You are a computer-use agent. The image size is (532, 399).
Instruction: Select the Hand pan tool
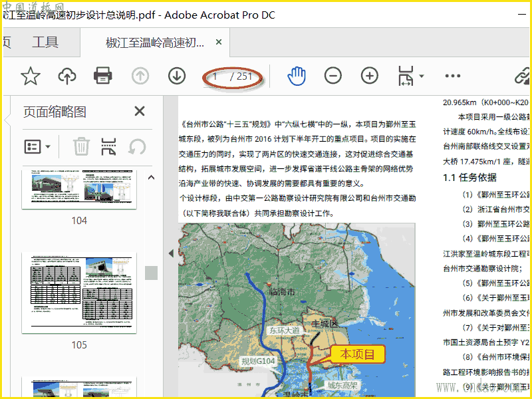point(296,76)
